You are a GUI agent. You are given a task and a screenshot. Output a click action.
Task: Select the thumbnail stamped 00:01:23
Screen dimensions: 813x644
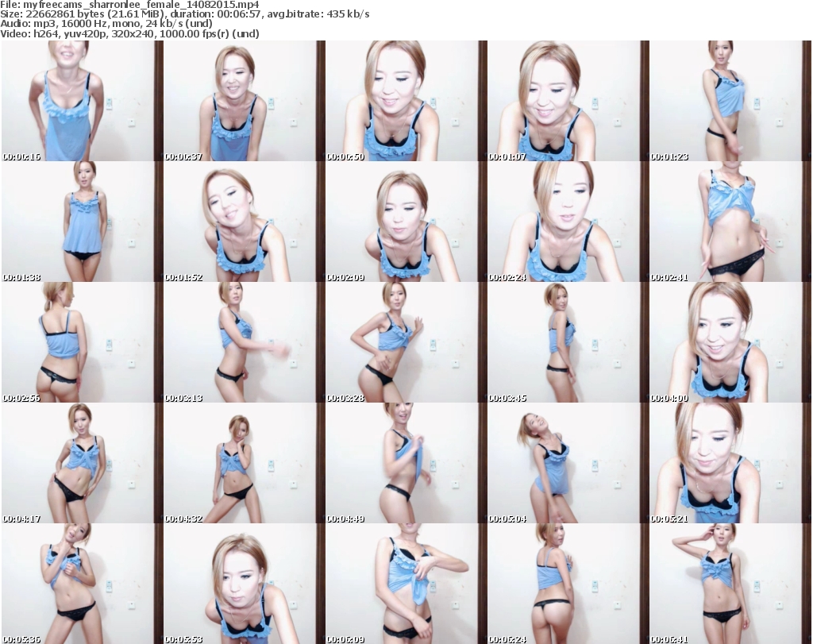[730, 101]
